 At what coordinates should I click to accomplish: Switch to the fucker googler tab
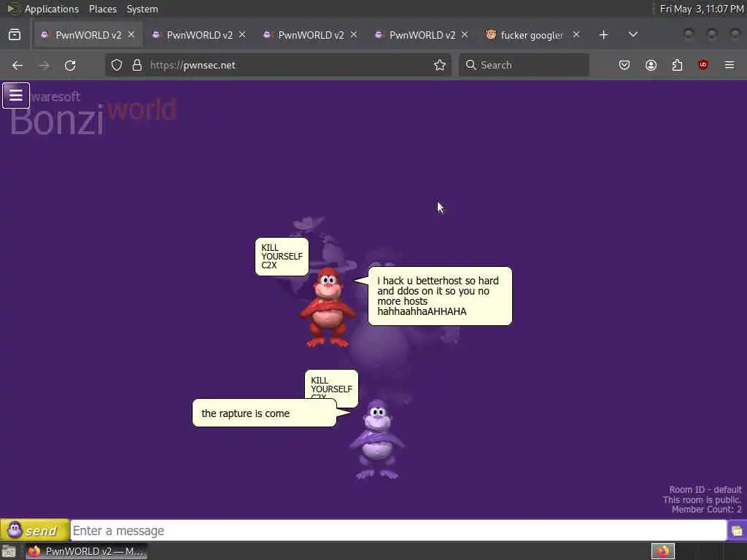pyautogui.click(x=532, y=35)
